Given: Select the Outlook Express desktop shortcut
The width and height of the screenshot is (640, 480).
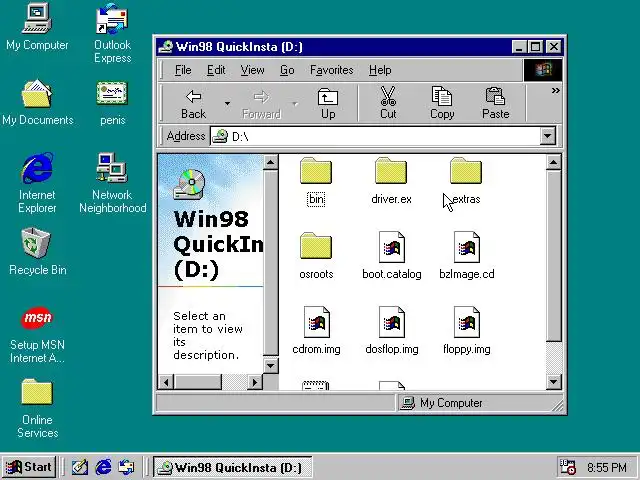Looking at the screenshot, I should pyautogui.click(x=112, y=33).
